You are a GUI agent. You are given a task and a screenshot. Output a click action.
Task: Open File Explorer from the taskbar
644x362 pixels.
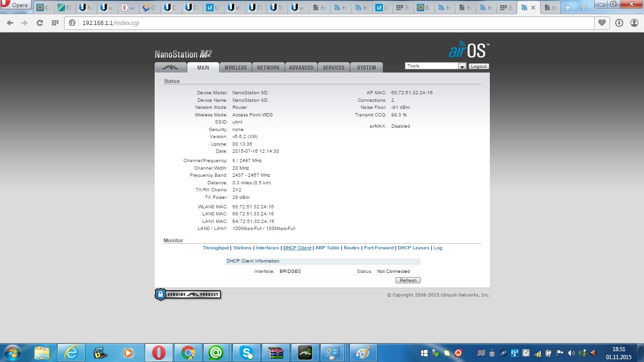pos(42,353)
